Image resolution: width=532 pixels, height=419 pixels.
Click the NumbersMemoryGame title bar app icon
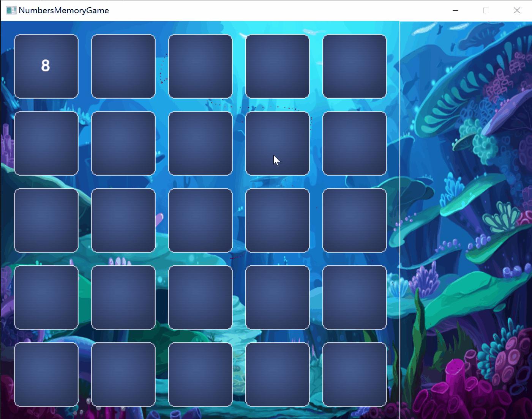click(x=11, y=11)
